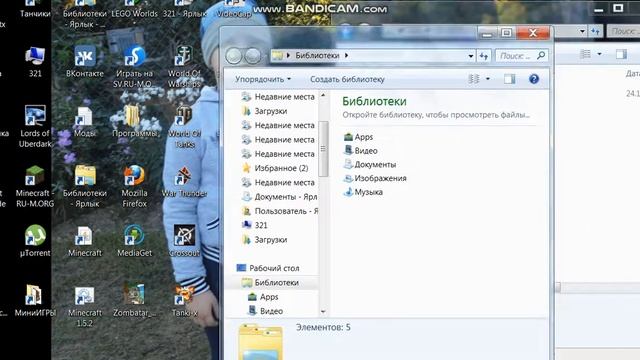
Task: Toggle preview pane icon in background window
Action: tap(621, 54)
